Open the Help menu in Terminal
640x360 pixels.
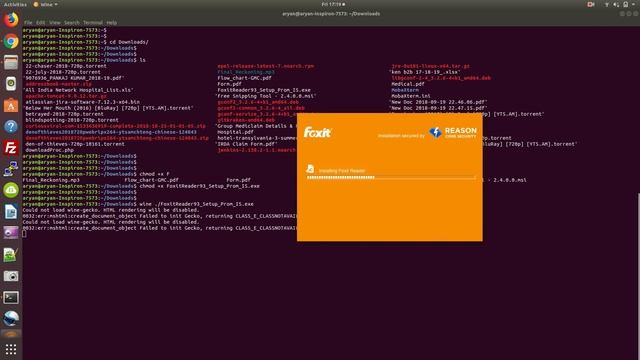112,22
